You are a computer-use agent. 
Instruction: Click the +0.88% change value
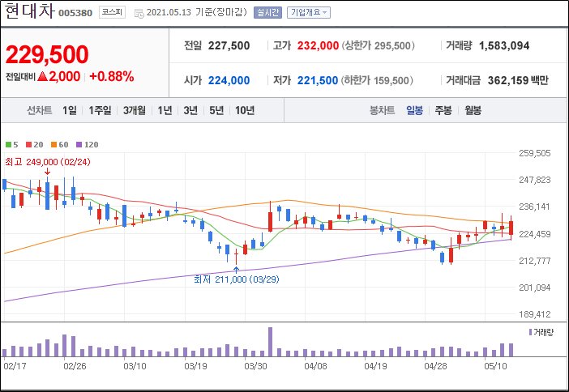click(x=111, y=76)
